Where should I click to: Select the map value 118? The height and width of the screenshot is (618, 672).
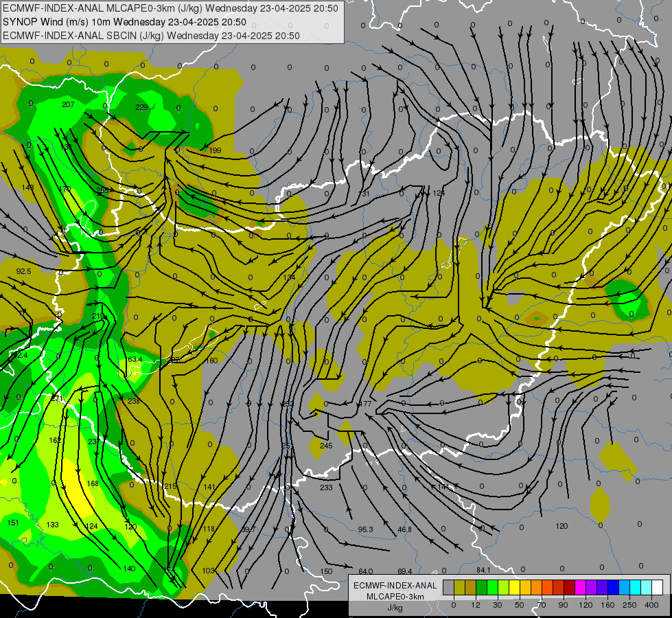pos(209,529)
